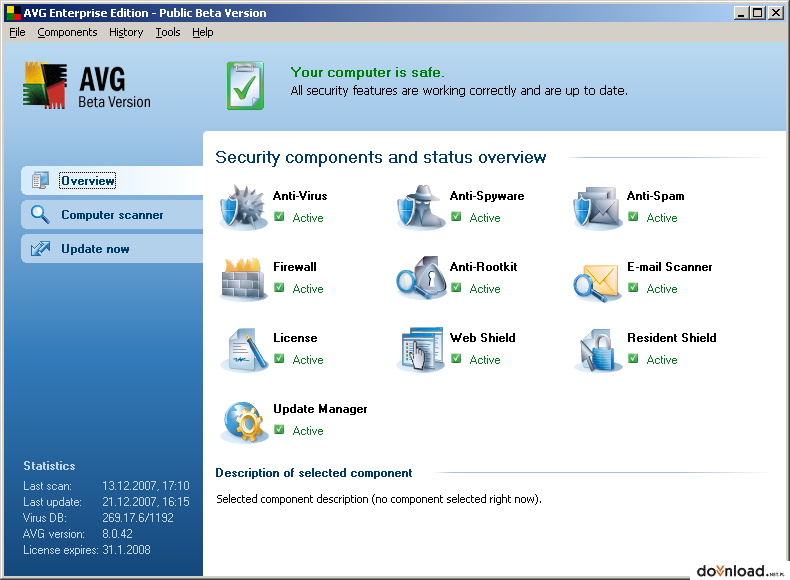The height and width of the screenshot is (580, 790).
Task: Open the E-mail Scanner icon
Action: 597,281
